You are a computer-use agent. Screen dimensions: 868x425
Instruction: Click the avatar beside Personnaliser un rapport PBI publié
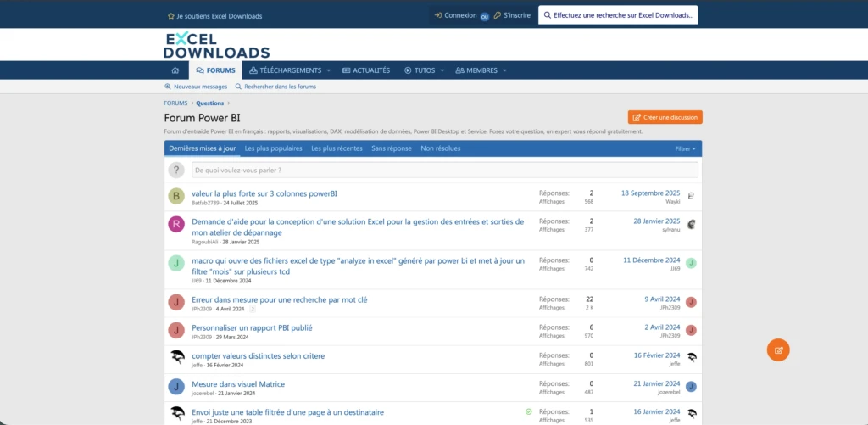coord(176,330)
